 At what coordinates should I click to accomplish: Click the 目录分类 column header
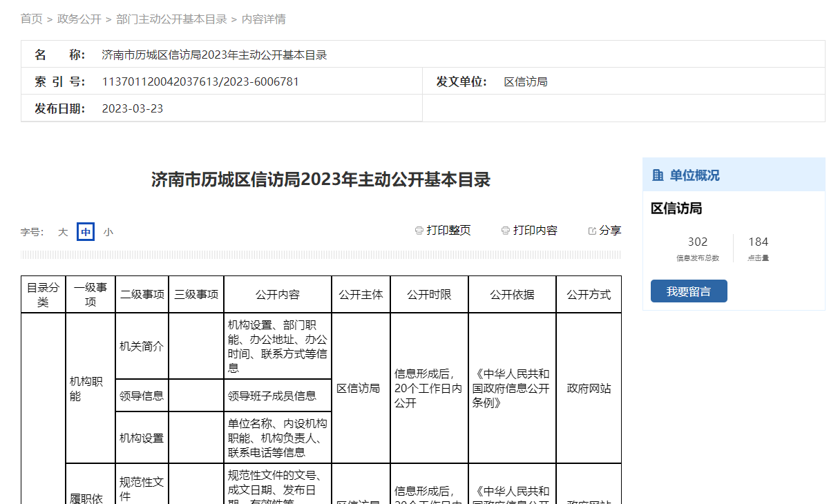[44, 295]
